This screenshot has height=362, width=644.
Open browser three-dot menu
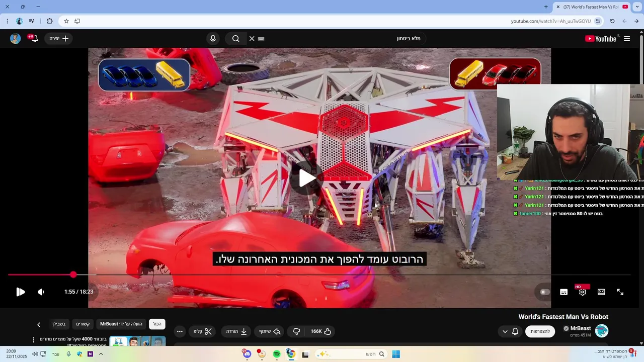(7, 21)
